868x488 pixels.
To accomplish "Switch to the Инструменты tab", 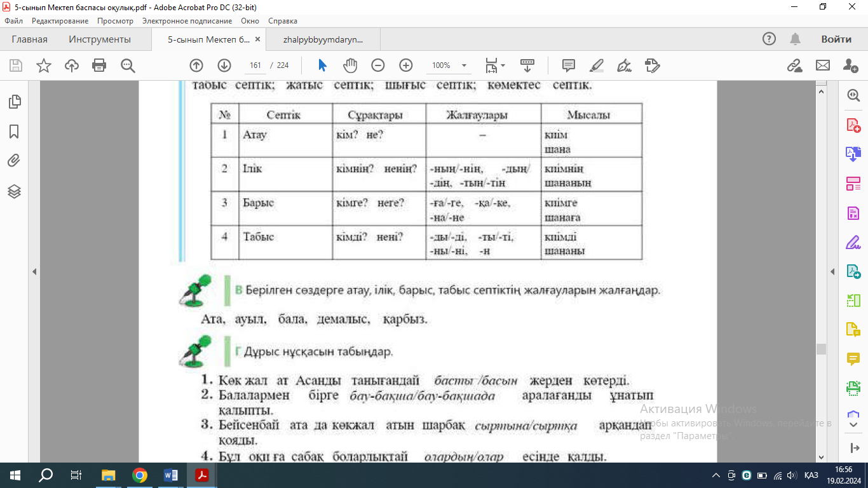I will tap(100, 39).
